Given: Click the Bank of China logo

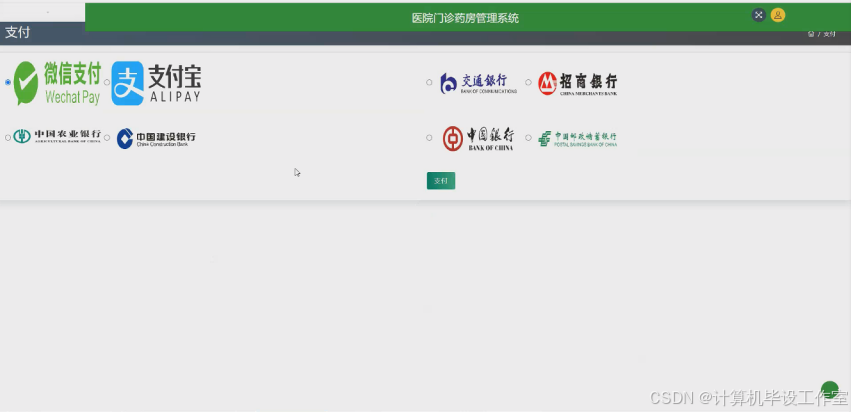Looking at the screenshot, I should coord(478,139).
